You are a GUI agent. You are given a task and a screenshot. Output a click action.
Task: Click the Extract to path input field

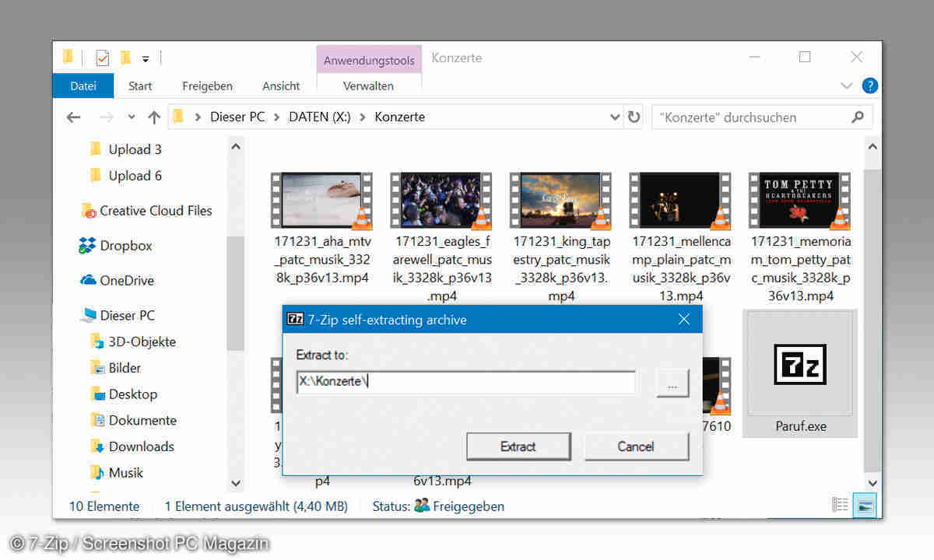point(465,383)
